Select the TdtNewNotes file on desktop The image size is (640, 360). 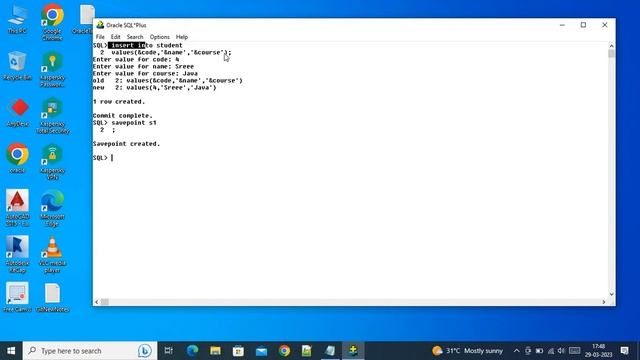click(x=52, y=298)
